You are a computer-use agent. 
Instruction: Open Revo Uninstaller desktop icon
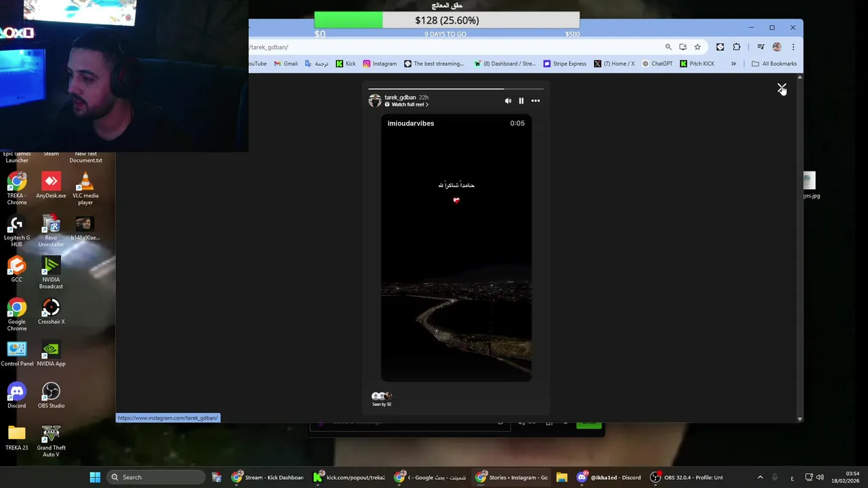[x=51, y=230]
